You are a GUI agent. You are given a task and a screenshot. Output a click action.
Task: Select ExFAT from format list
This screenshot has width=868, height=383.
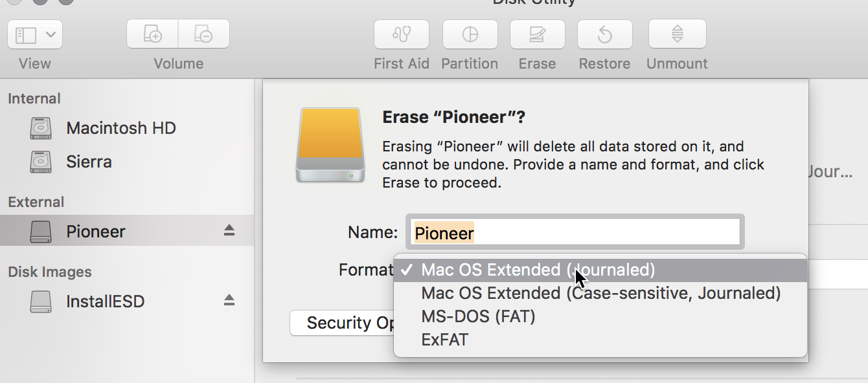click(x=444, y=340)
